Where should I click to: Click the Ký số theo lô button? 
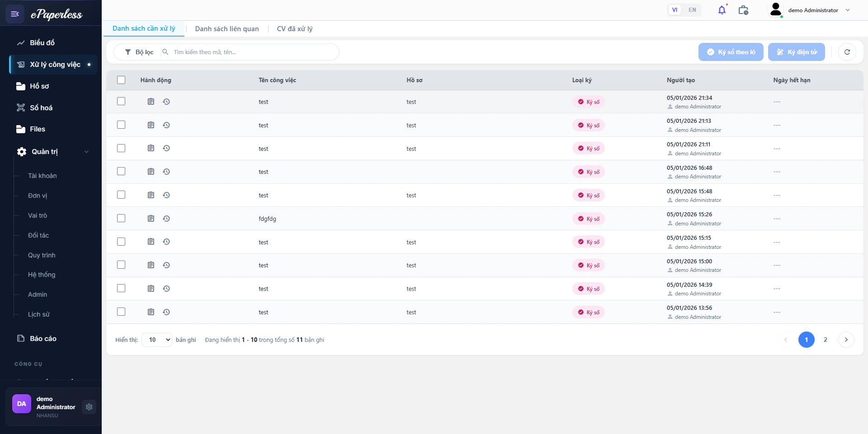coord(731,52)
